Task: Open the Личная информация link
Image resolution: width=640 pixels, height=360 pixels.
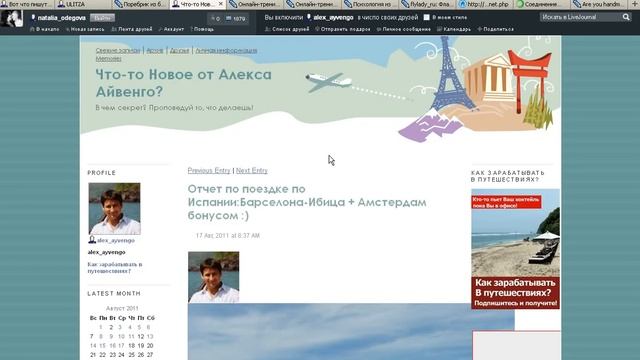Action: [x=226, y=51]
